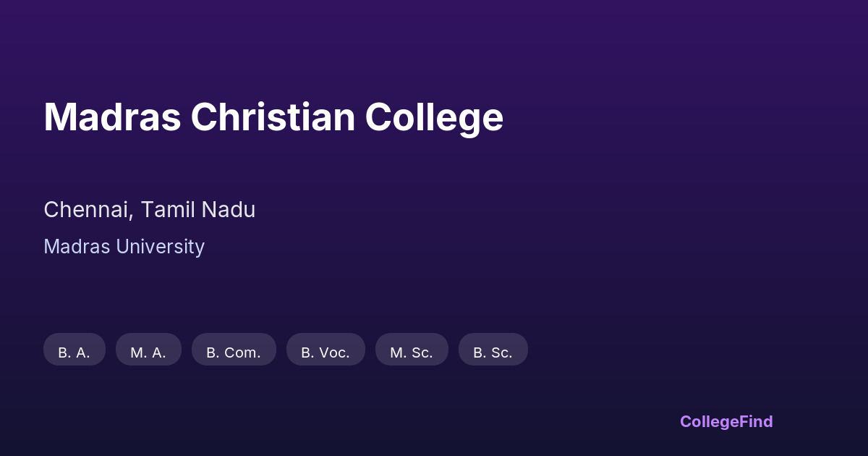This screenshot has height=456, width=868.
Task: Open the Madras University affiliation link
Action: coord(124,247)
